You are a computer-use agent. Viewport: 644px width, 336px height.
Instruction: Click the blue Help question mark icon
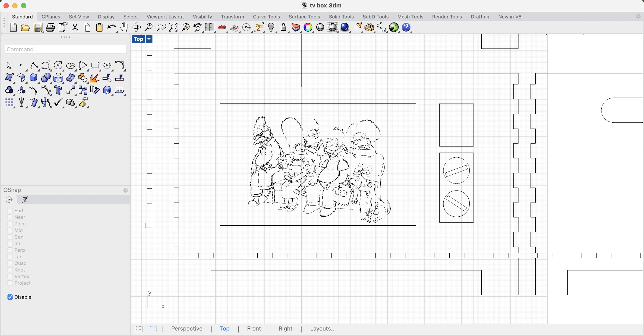(406, 27)
